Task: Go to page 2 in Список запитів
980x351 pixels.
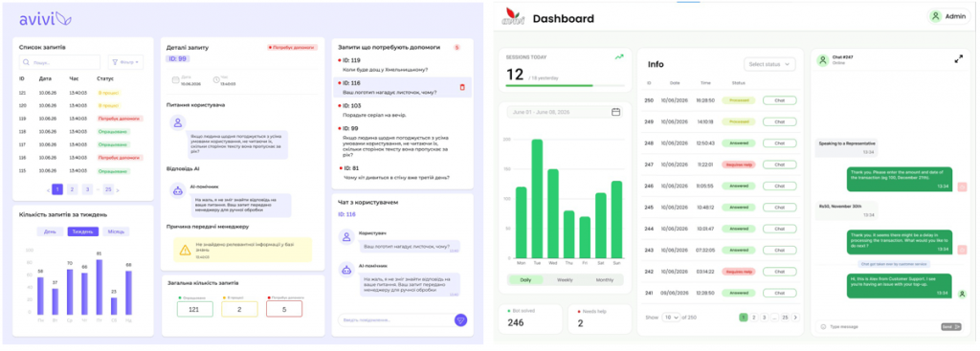Action: click(x=72, y=189)
